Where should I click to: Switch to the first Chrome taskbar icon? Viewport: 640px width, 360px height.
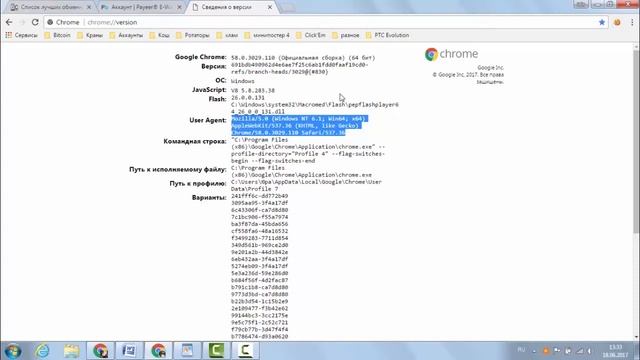pyautogui.click(x=100, y=351)
